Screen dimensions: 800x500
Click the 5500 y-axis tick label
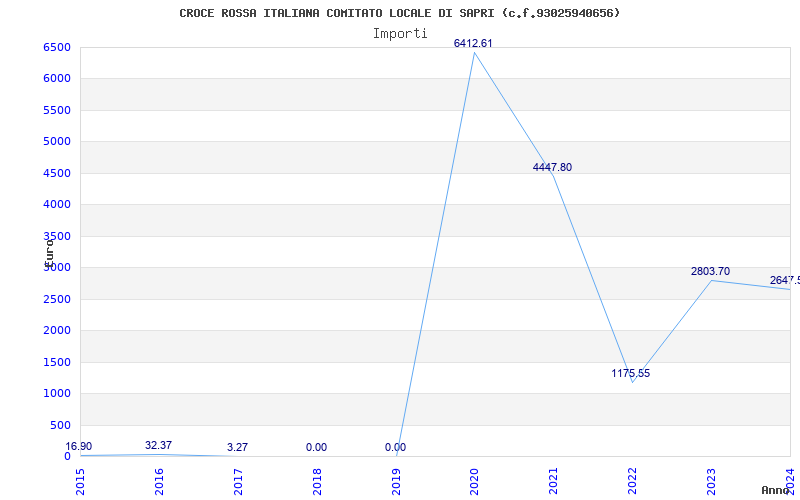[57, 110]
